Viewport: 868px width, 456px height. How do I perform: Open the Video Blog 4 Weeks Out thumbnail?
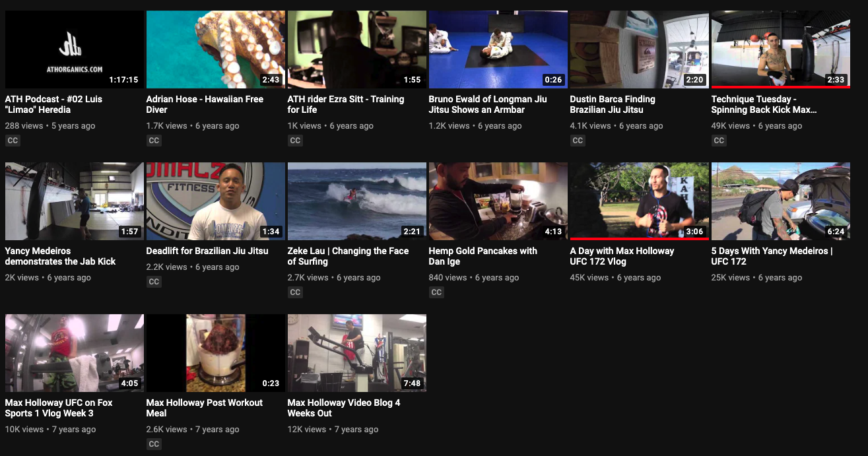[357, 353]
